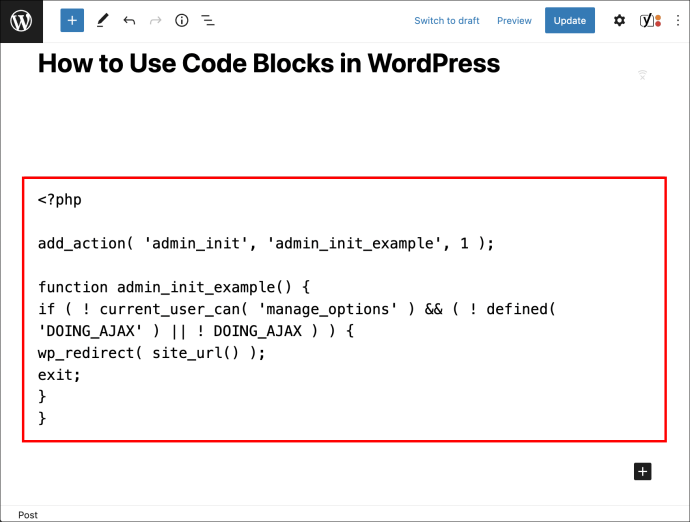Redo the undone change
This screenshot has height=522, width=690.
pos(155,20)
